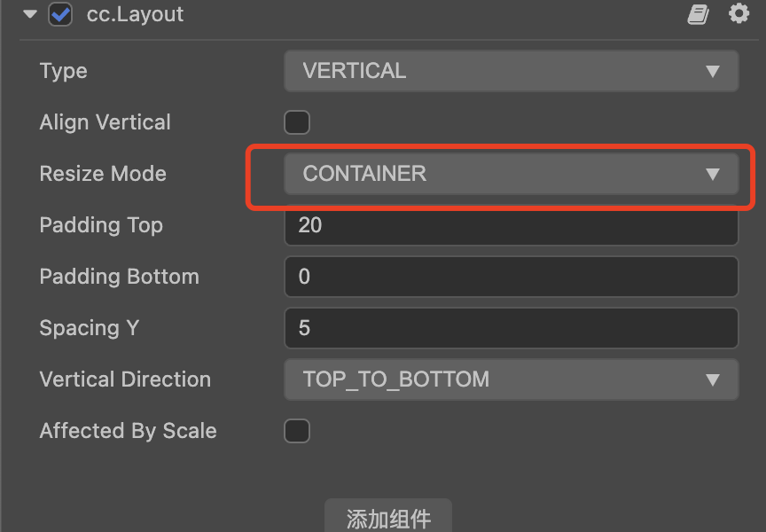Enable the Align Vertical checkbox

click(x=296, y=122)
